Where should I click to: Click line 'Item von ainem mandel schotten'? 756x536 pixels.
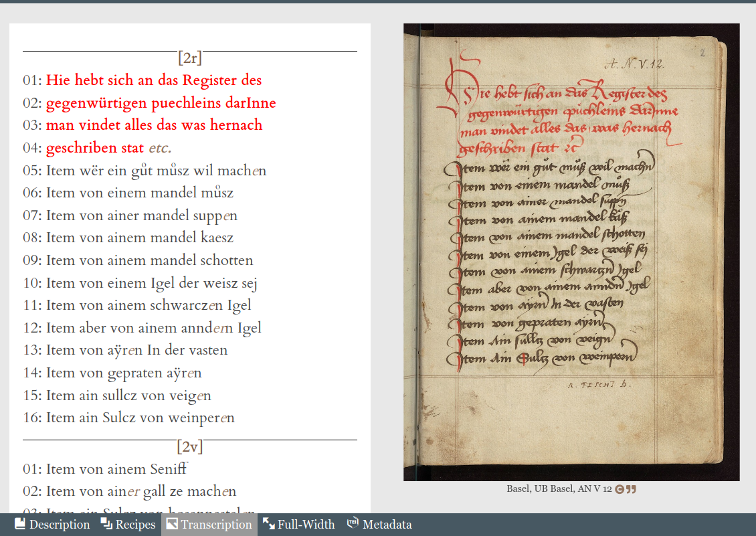[149, 260]
